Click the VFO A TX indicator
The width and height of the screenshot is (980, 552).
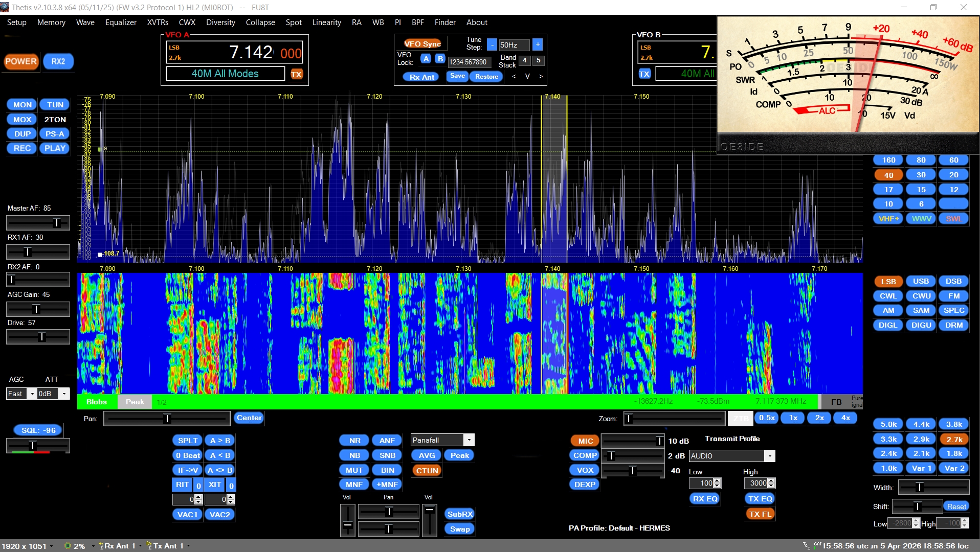296,74
